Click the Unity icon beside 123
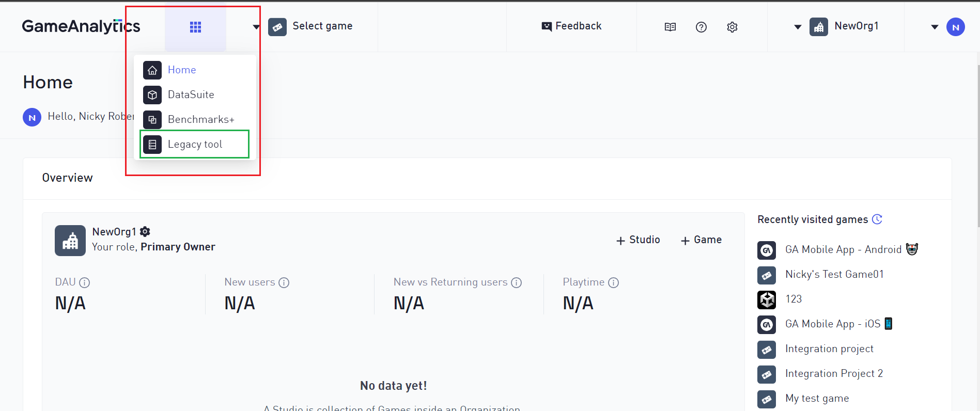The image size is (980, 411). [x=767, y=300]
